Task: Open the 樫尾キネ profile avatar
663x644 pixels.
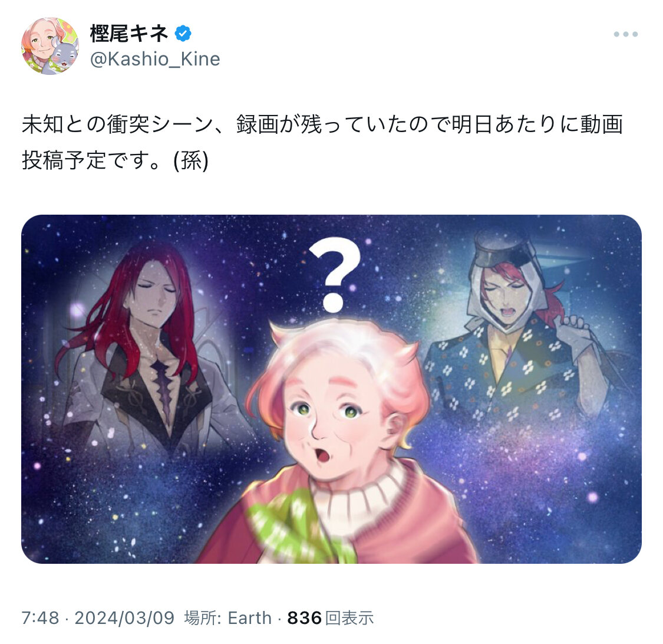Action: (x=50, y=46)
